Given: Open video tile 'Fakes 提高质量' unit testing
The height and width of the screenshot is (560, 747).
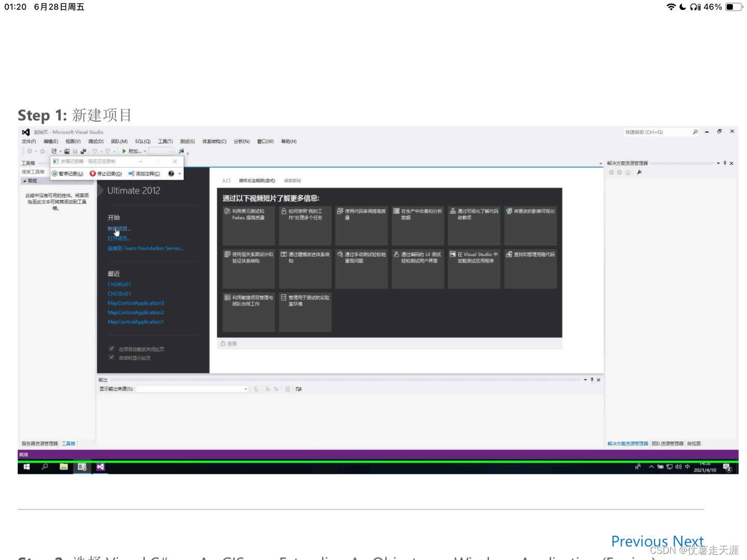Looking at the screenshot, I should (x=248, y=226).
